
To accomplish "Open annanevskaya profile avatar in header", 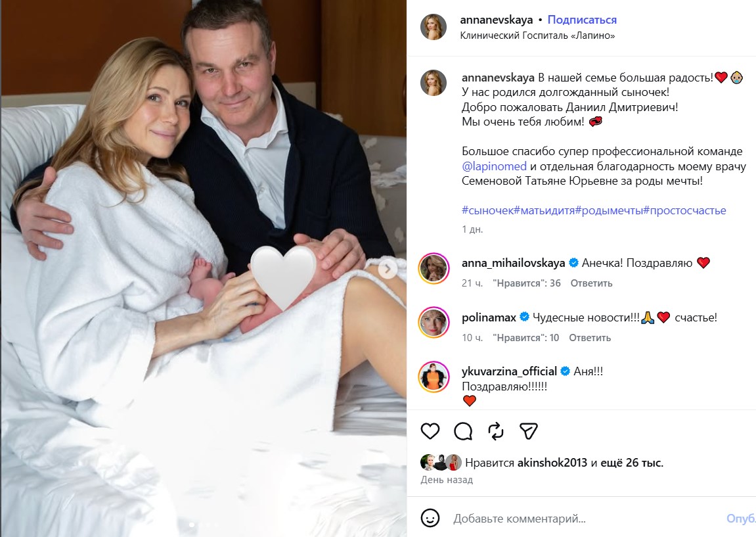I will point(434,27).
